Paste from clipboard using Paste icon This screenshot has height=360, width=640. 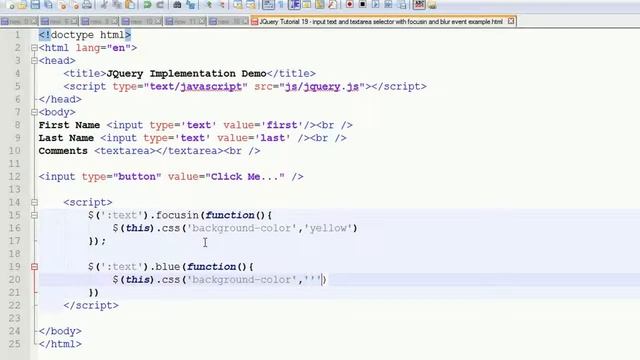(129, 5)
